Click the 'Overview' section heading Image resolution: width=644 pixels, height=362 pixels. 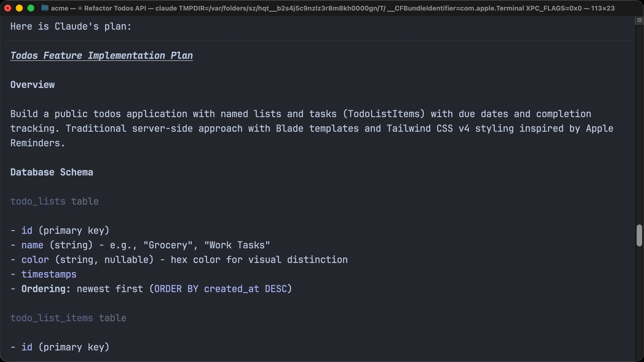[33, 85]
